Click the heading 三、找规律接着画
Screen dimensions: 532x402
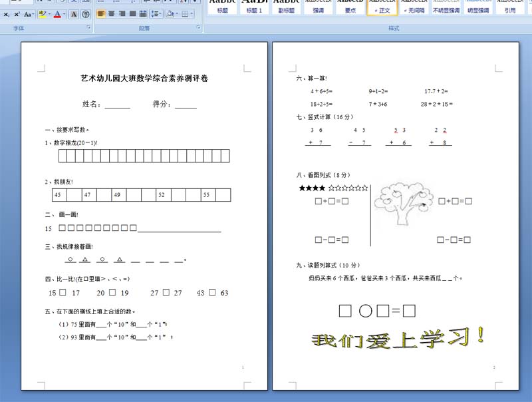(x=69, y=246)
